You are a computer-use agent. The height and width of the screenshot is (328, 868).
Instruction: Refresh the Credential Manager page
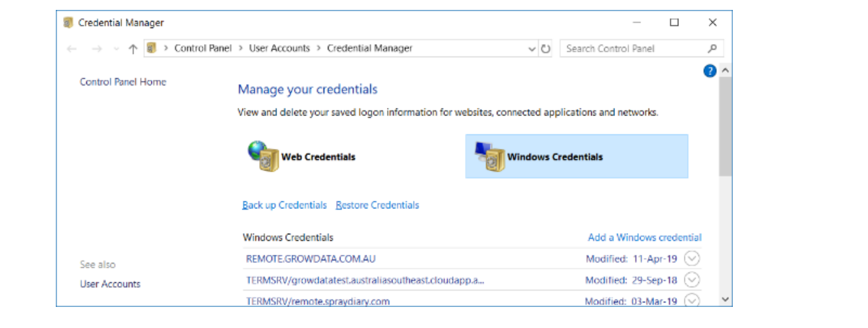[546, 48]
